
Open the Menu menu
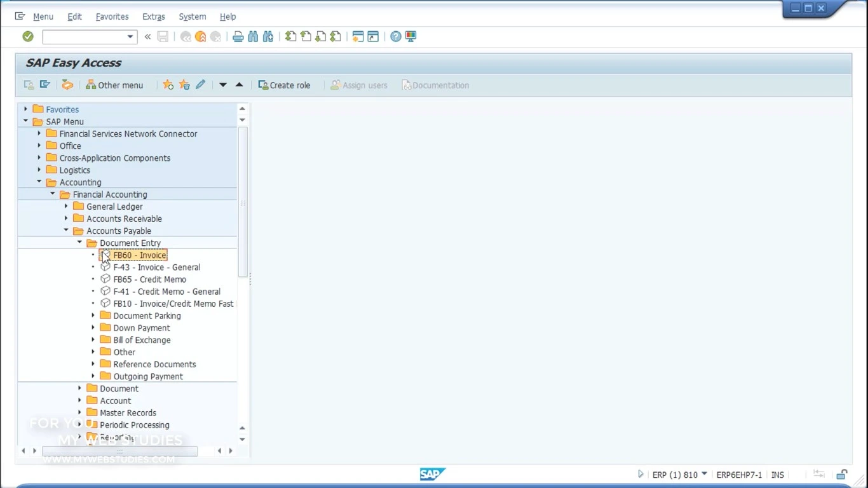(43, 17)
